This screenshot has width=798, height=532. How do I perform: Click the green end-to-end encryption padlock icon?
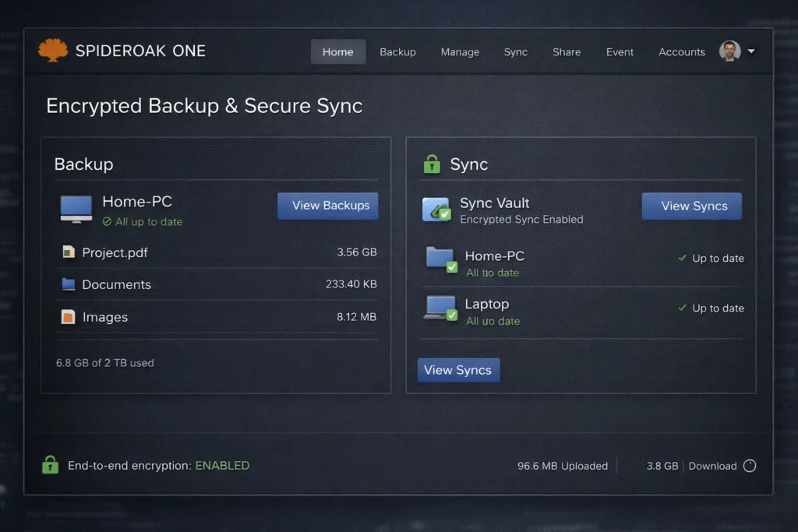point(50,465)
